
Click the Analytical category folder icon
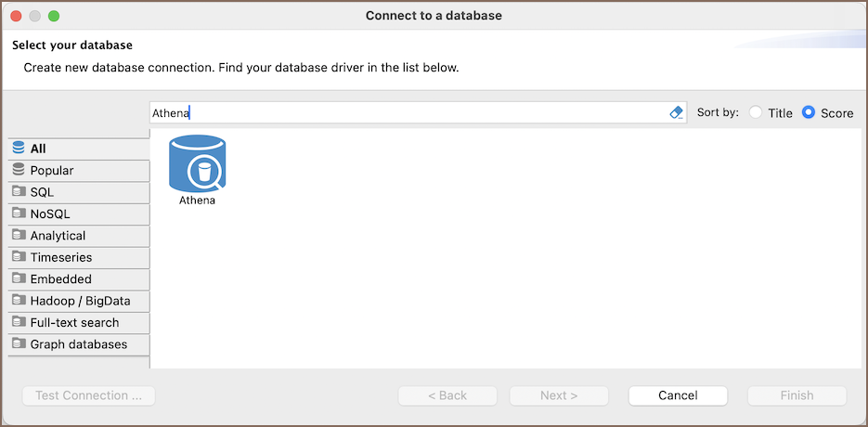19,236
